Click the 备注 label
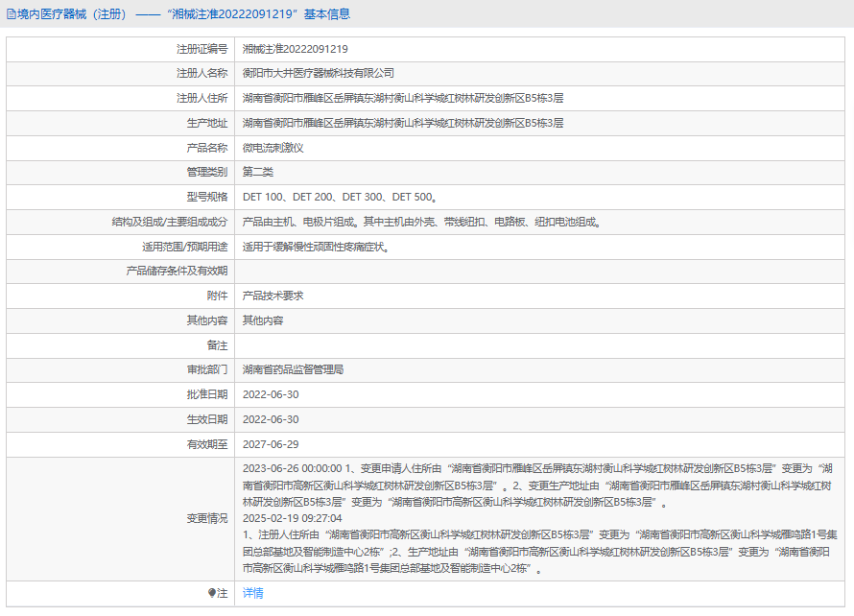This screenshot has height=616, width=854. point(217,345)
